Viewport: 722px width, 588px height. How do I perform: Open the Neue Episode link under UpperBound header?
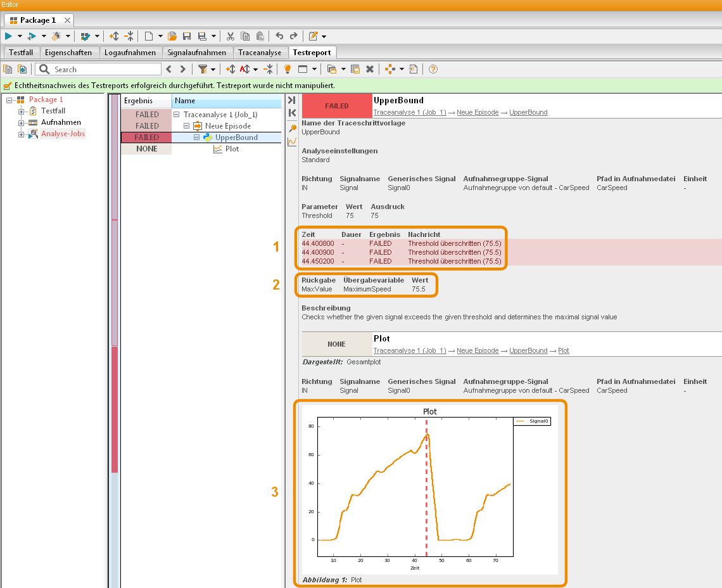(478, 112)
